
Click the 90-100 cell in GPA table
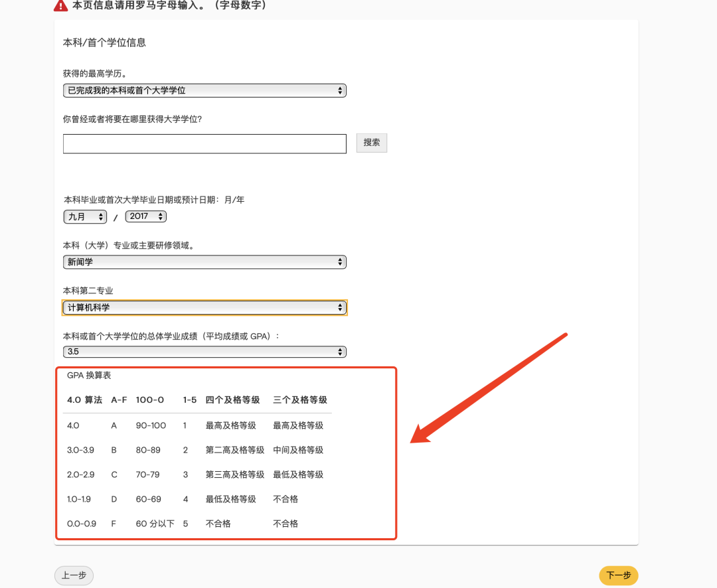[x=151, y=425]
